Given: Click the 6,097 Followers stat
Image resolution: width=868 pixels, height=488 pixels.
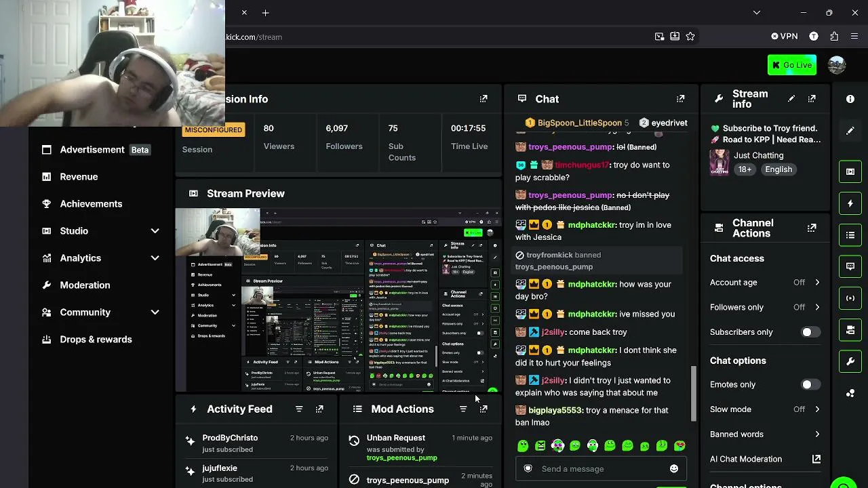Looking at the screenshot, I should pyautogui.click(x=344, y=137).
